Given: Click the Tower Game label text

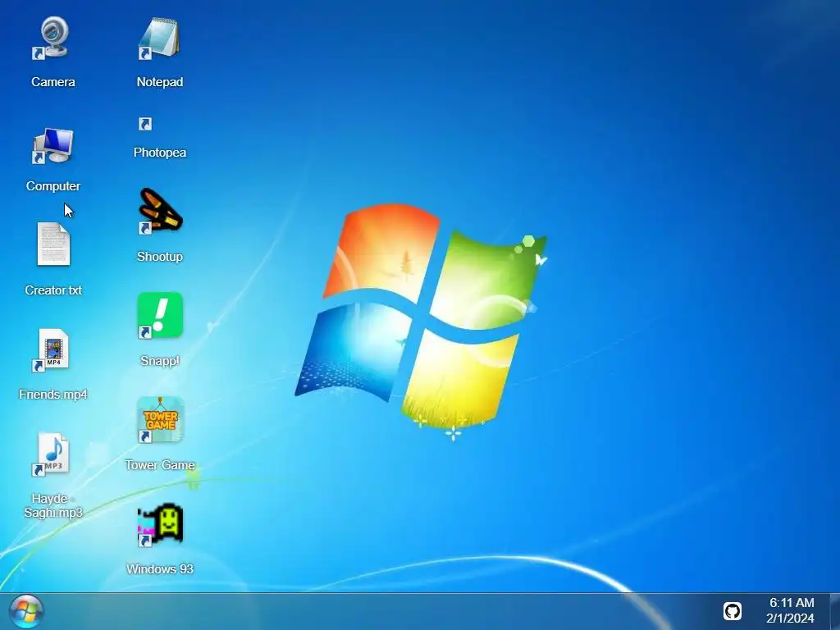Looking at the screenshot, I should [x=160, y=465].
